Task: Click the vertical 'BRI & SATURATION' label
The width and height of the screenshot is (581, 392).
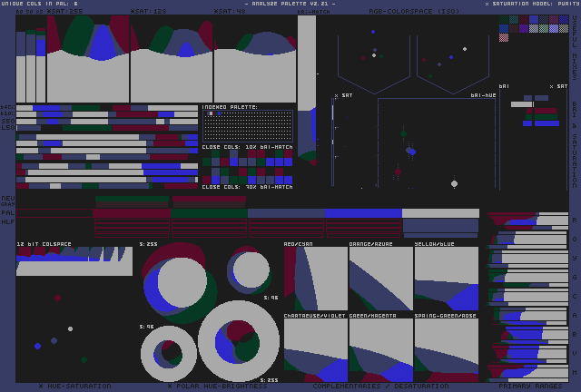Action: (x=575, y=144)
